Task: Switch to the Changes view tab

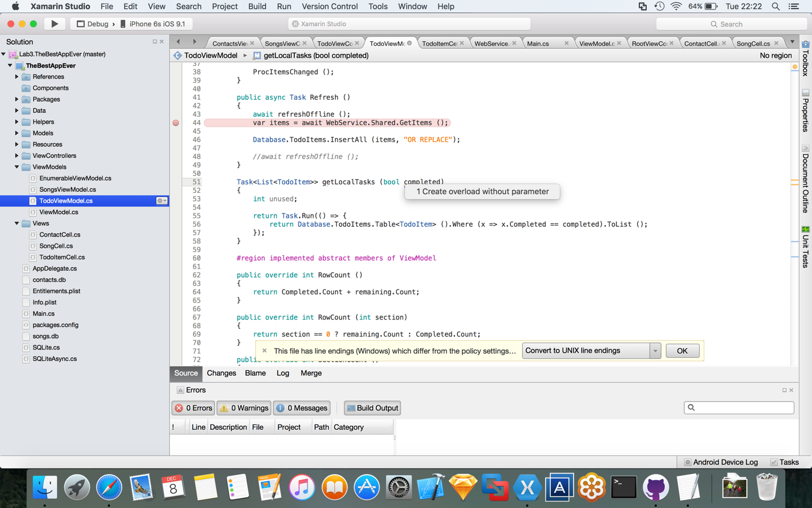Action: point(221,373)
